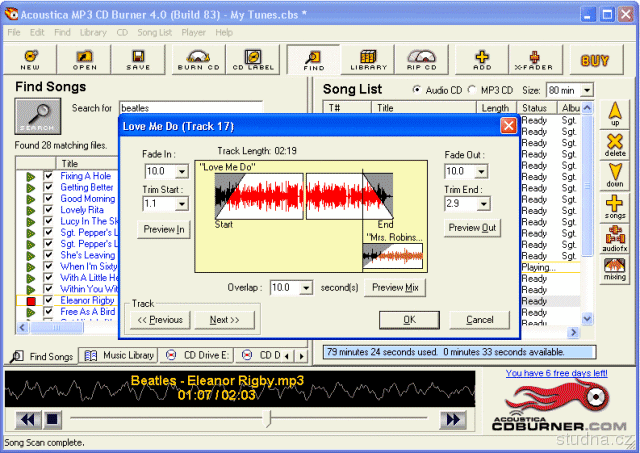Click the Search for text field

click(190, 107)
